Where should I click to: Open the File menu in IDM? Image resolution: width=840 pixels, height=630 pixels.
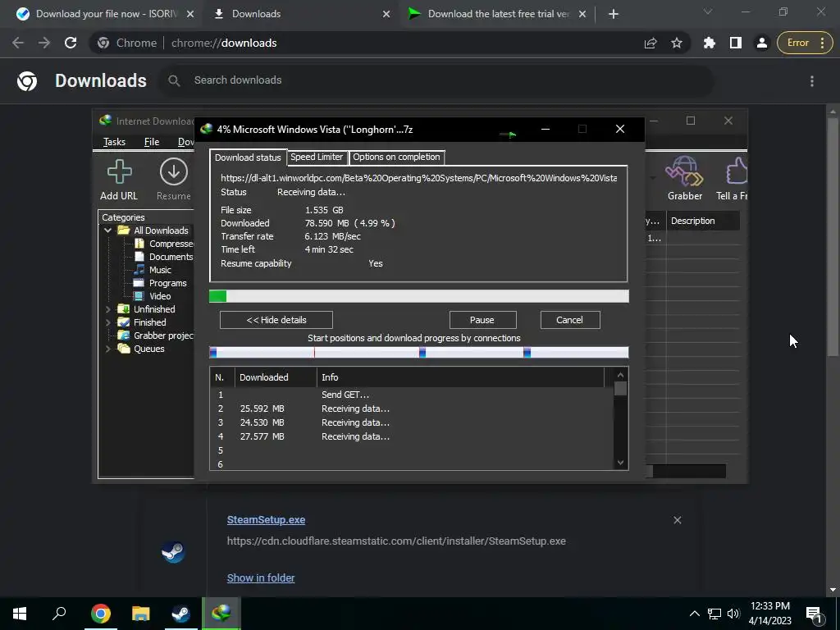(x=152, y=142)
